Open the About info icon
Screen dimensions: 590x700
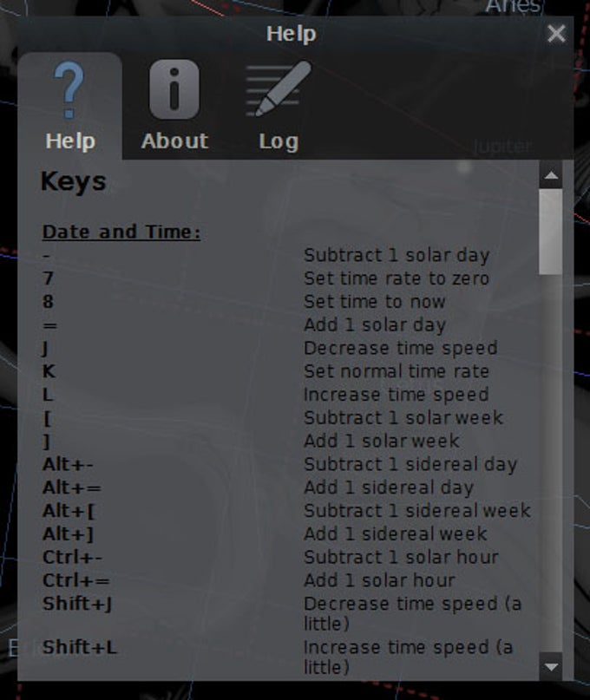click(174, 89)
